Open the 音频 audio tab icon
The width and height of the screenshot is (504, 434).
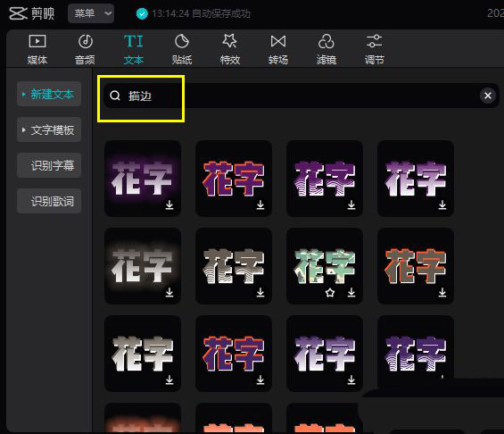[x=85, y=41]
